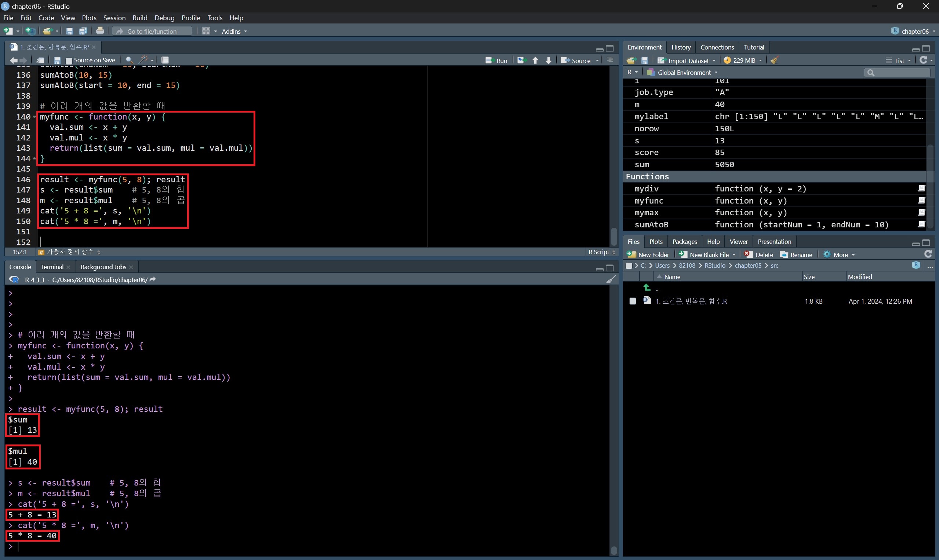Click the clear console broom icon

[x=611, y=279]
